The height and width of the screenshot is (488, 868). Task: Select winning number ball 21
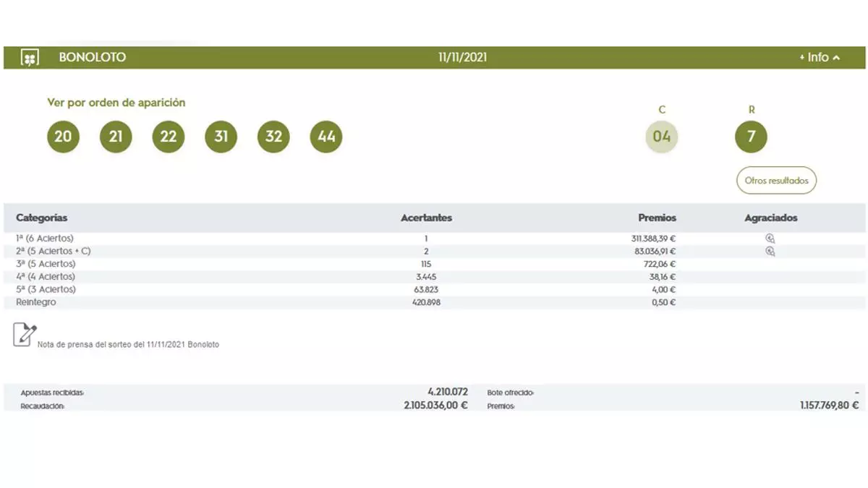click(116, 137)
